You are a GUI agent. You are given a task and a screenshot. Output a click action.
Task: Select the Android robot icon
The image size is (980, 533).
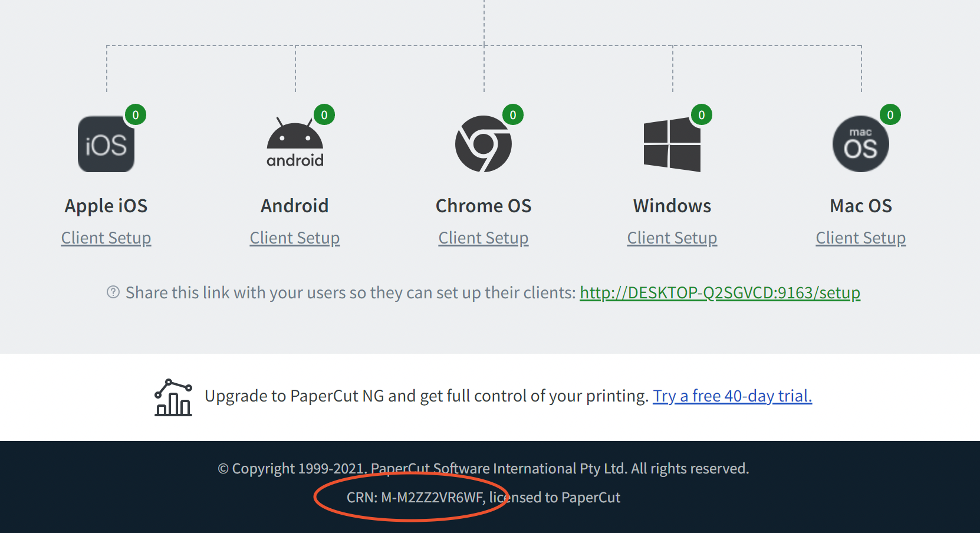click(295, 142)
